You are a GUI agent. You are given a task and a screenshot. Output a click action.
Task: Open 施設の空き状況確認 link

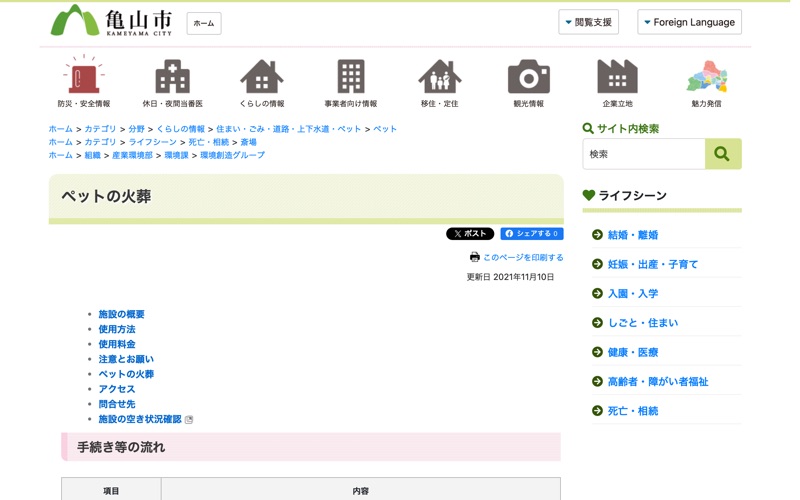(140, 419)
